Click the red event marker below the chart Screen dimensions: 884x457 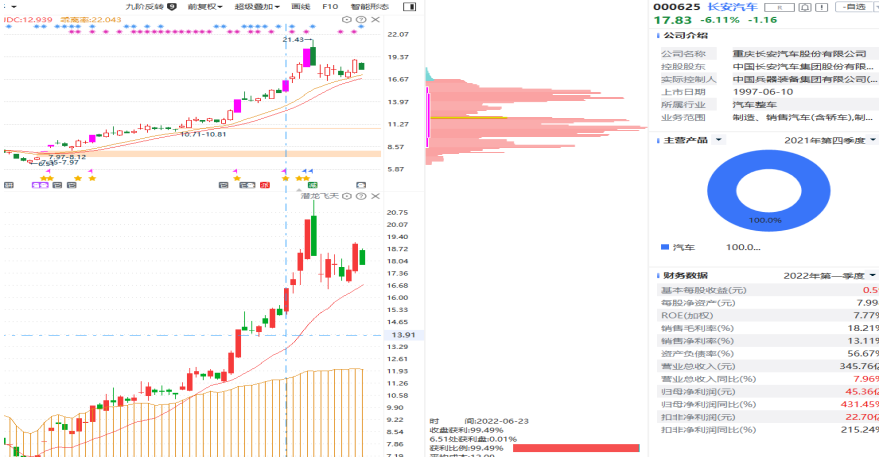(x=265, y=185)
